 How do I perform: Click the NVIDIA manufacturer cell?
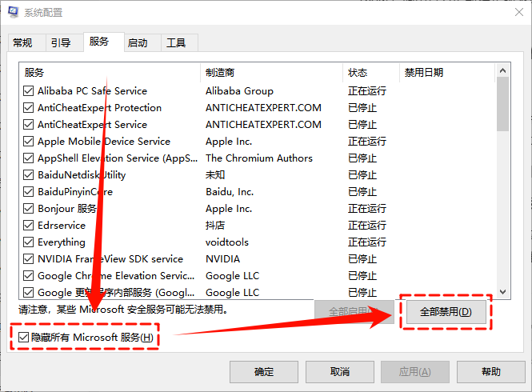[223, 259]
